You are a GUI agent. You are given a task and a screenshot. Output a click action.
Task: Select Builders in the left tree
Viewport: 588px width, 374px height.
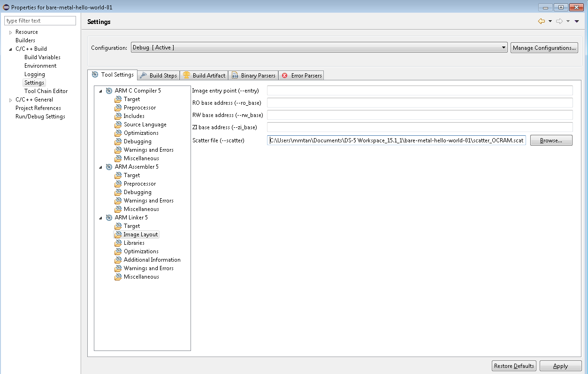25,40
